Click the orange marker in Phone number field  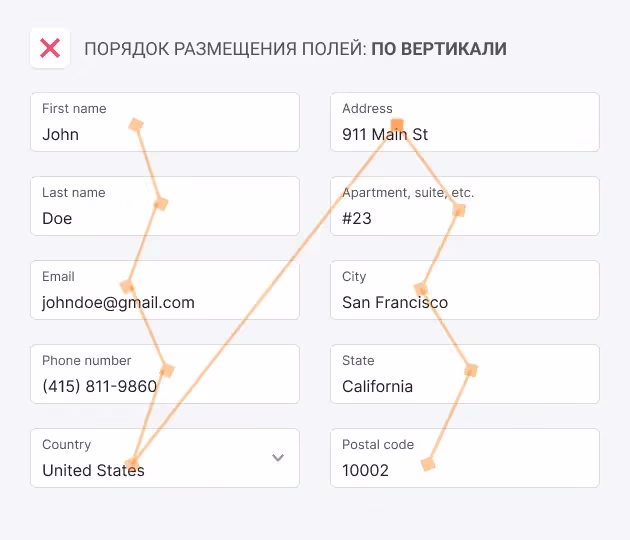pos(167,370)
